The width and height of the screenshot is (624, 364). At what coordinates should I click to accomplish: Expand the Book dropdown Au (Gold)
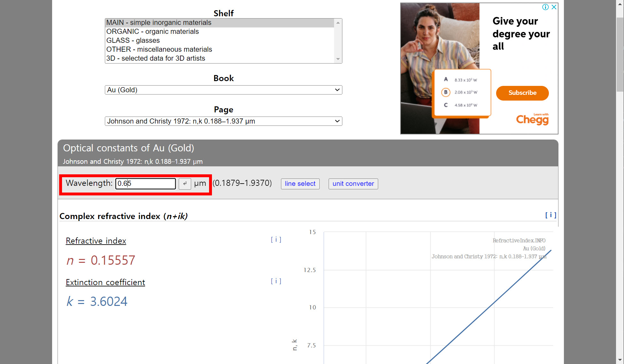223,90
